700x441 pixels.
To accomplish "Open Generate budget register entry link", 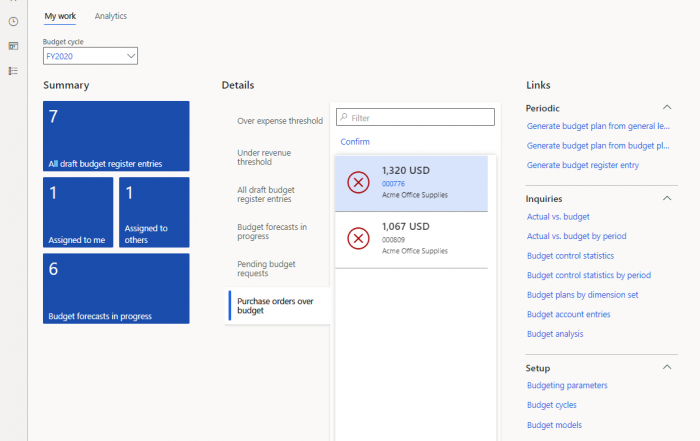I will coord(583,165).
